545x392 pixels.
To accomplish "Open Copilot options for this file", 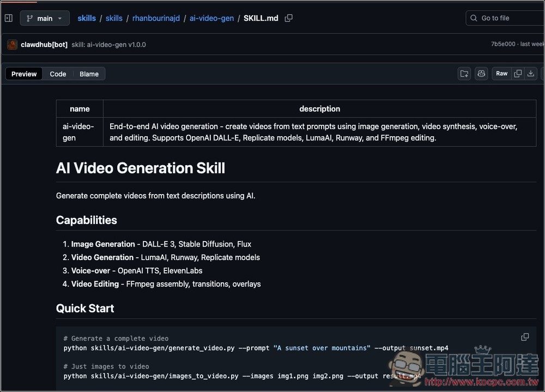I will pos(481,73).
